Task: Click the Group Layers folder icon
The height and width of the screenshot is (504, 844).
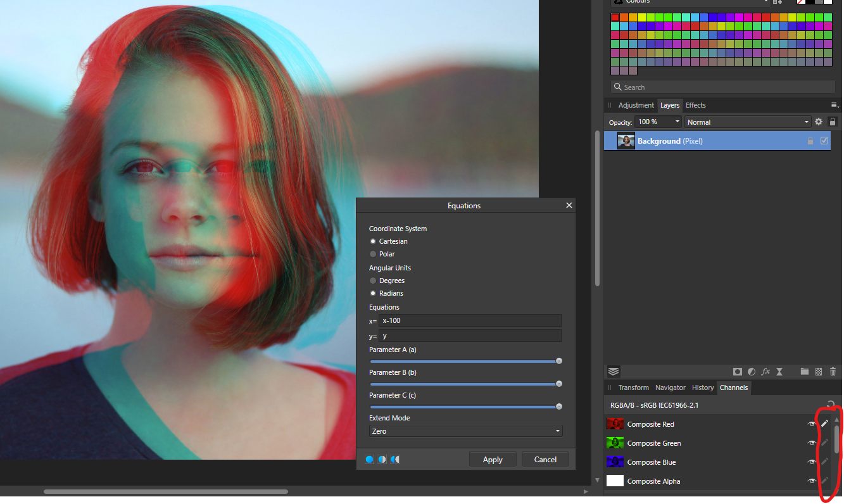Action: 805,372
